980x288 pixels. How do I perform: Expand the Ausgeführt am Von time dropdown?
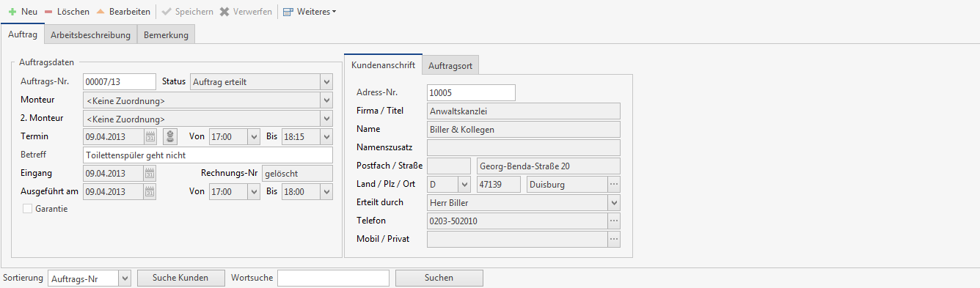pyautogui.click(x=254, y=191)
